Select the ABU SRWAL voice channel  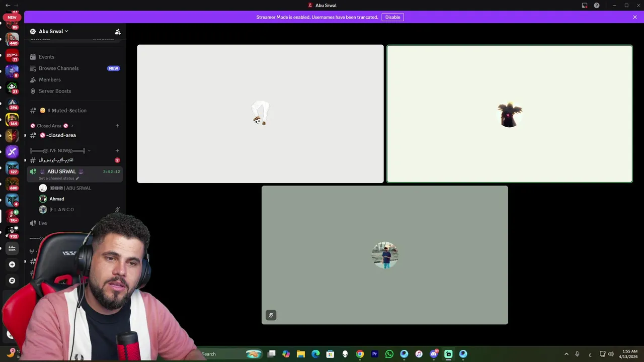click(75, 174)
